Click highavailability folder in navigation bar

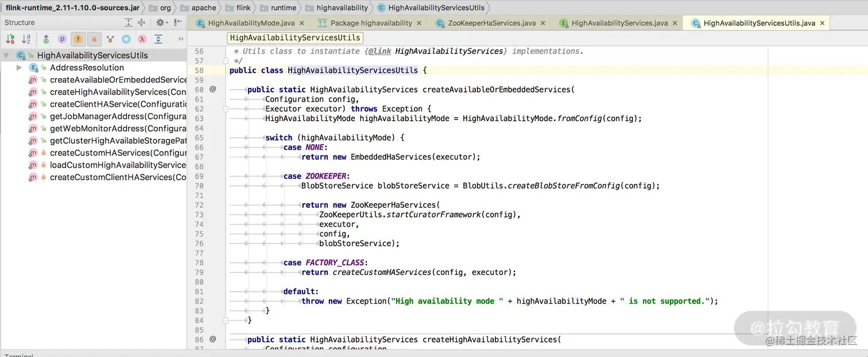click(336, 7)
